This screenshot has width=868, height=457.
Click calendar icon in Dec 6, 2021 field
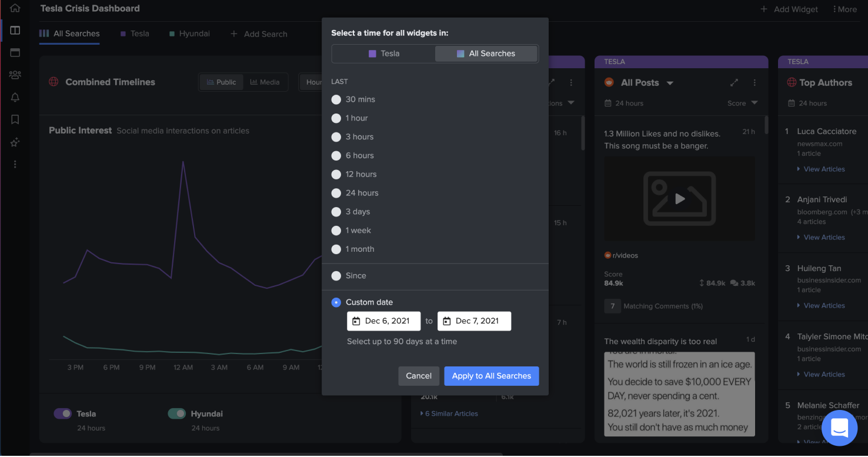356,321
